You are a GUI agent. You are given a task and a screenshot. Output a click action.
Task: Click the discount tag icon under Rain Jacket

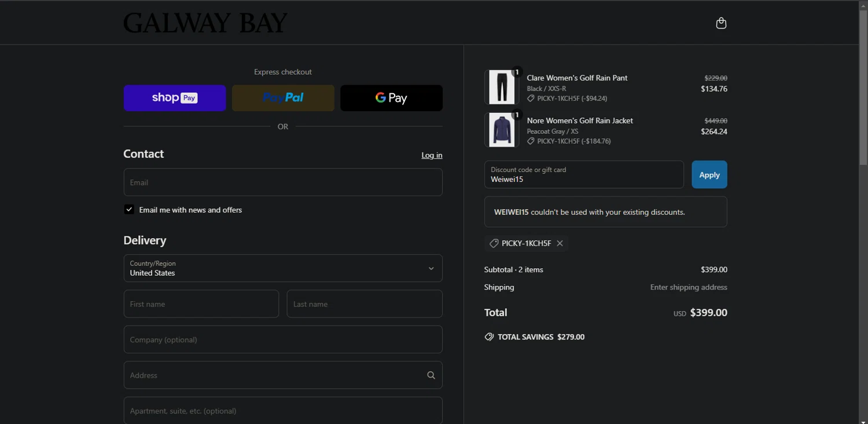tap(531, 141)
